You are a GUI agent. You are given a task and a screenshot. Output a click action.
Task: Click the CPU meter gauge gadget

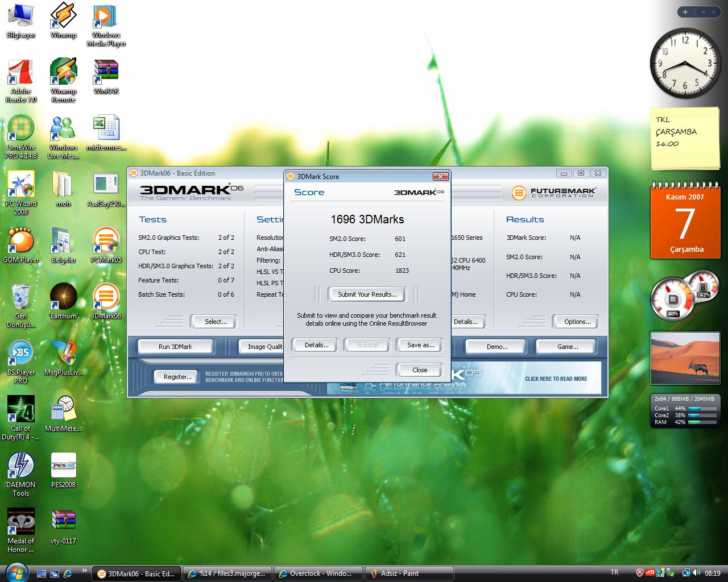click(x=684, y=296)
